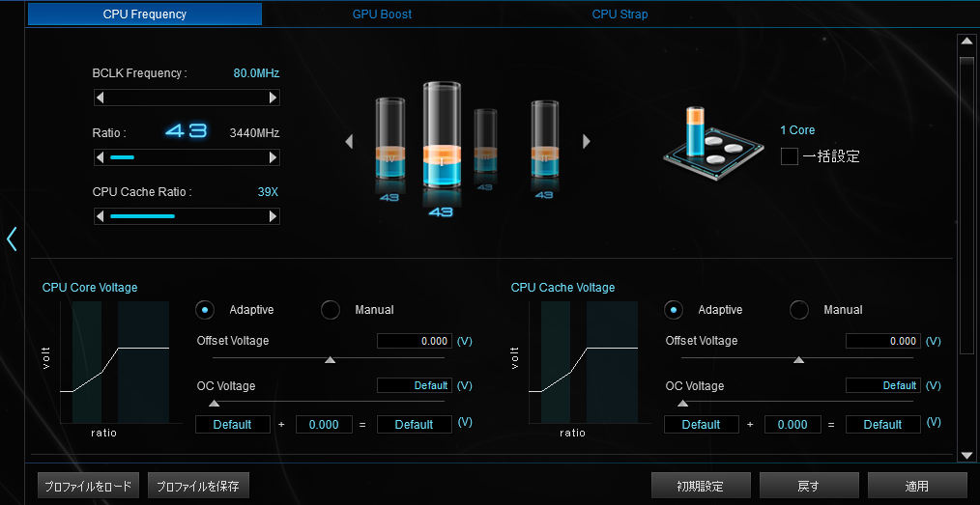This screenshot has height=505, width=980.
Task: Show previous core cylinder with left triangle
Action: [x=349, y=142]
